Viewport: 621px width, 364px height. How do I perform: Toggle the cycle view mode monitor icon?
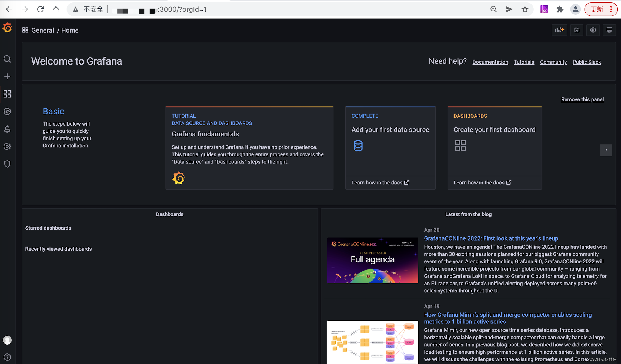click(609, 30)
